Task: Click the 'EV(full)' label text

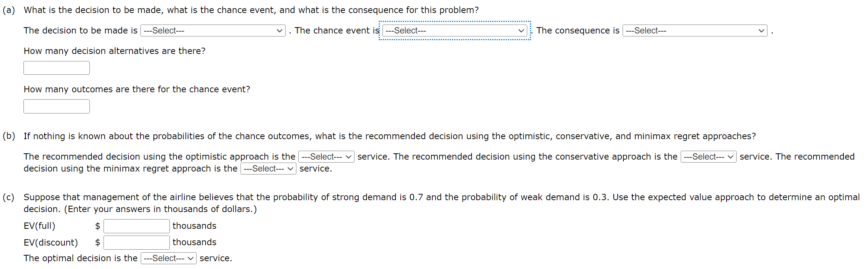Action: coord(39,226)
